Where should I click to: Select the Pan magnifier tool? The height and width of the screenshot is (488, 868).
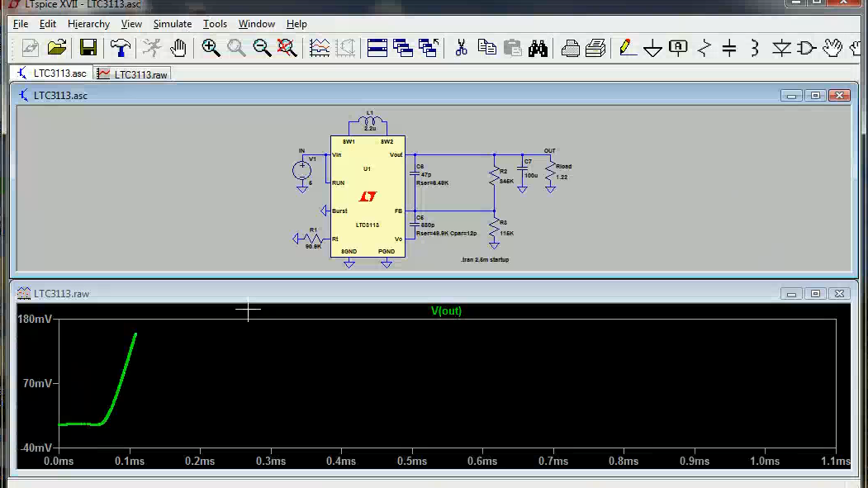[236, 48]
